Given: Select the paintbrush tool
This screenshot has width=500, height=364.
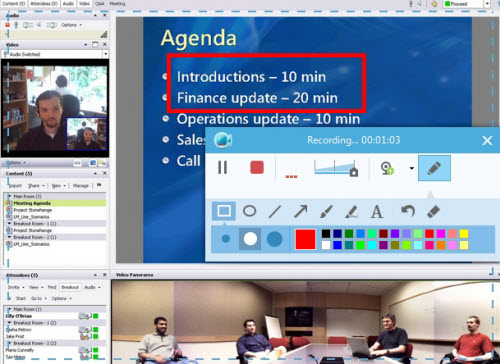Looking at the screenshot, I should [x=326, y=211].
